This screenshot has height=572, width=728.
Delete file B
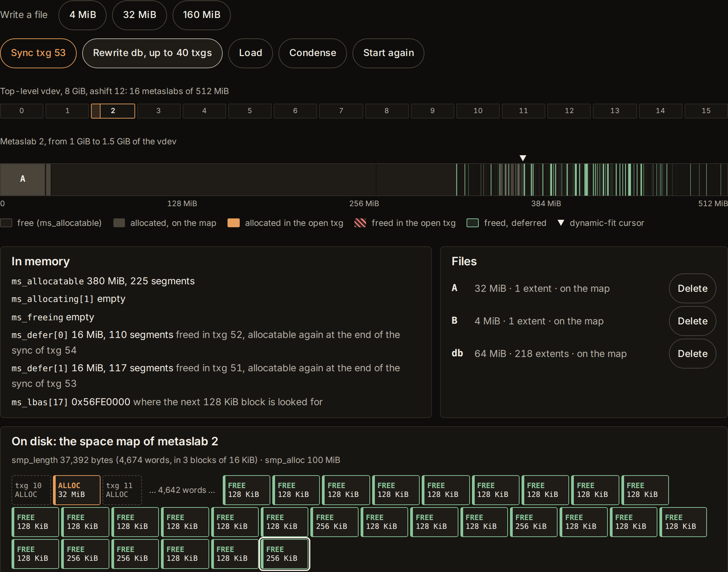[693, 321]
